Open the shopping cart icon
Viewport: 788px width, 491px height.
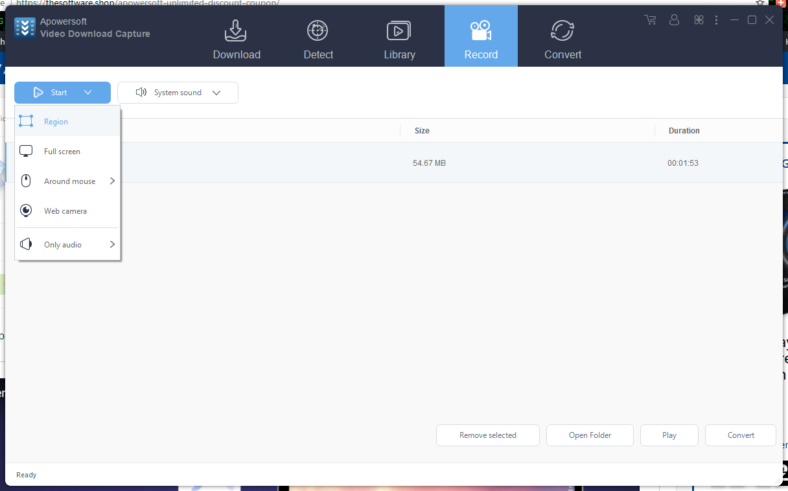pyautogui.click(x=650, y=20)
